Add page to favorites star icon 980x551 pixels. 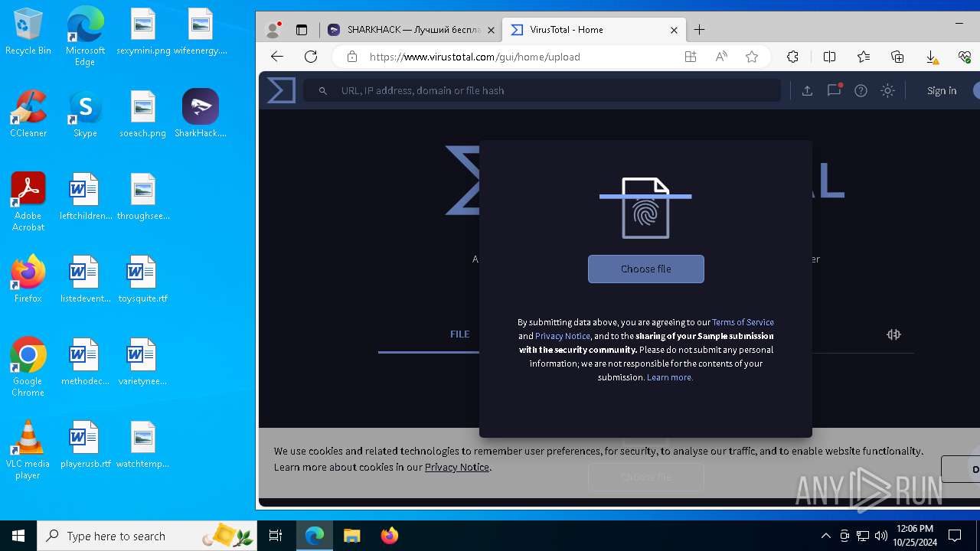click(x=752, y=57)
